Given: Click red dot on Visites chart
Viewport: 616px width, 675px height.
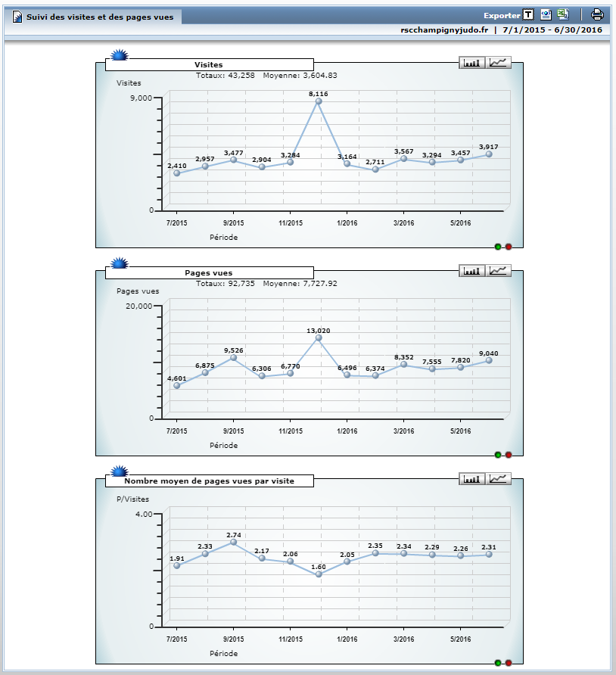Looking at the screenshot, I should coord(509,247).
